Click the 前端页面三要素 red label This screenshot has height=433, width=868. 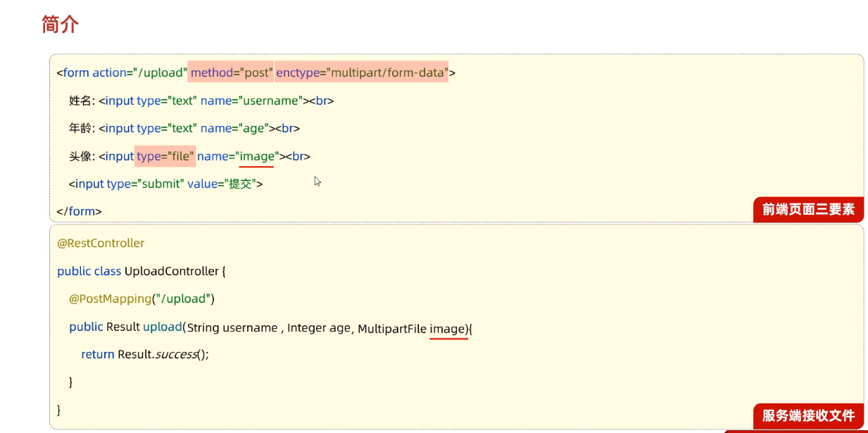807,209
